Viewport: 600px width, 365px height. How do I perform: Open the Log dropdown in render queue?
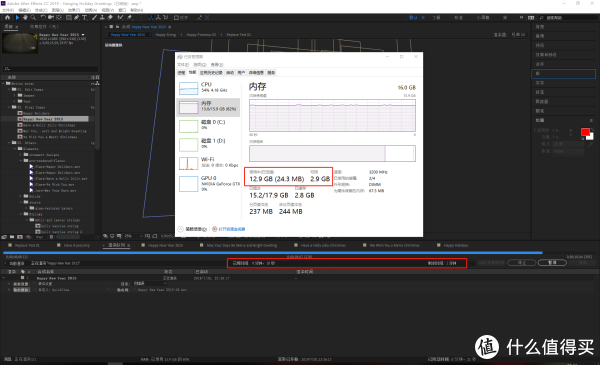click(x=150, y=284)
